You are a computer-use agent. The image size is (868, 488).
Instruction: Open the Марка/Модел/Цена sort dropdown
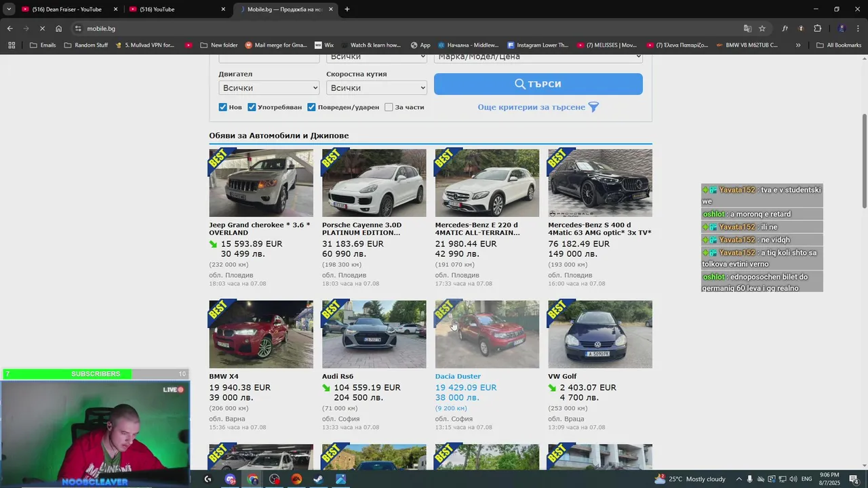[538, 57]
